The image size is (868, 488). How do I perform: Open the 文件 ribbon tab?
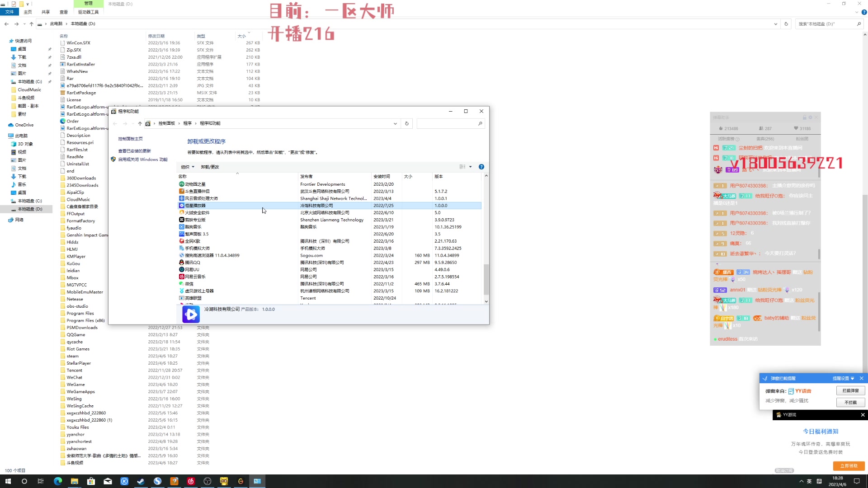9,12
